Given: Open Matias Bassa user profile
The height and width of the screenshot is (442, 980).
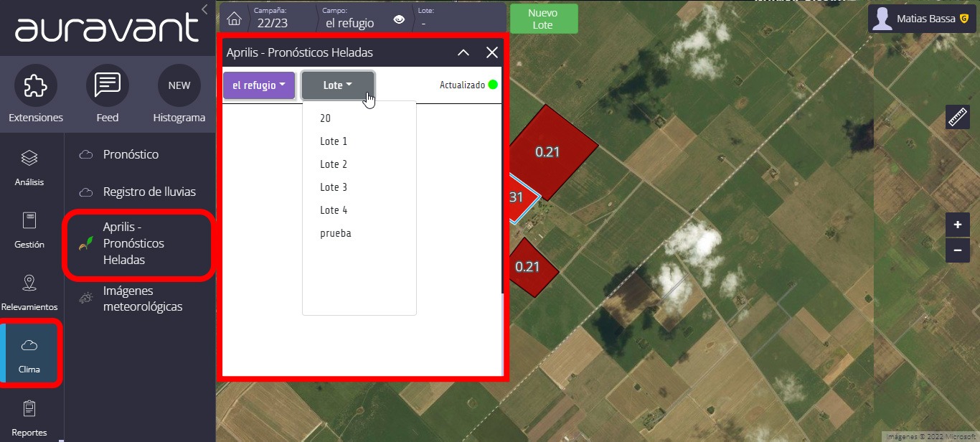Looking at the screenshot, I should [x=922, y=19].
